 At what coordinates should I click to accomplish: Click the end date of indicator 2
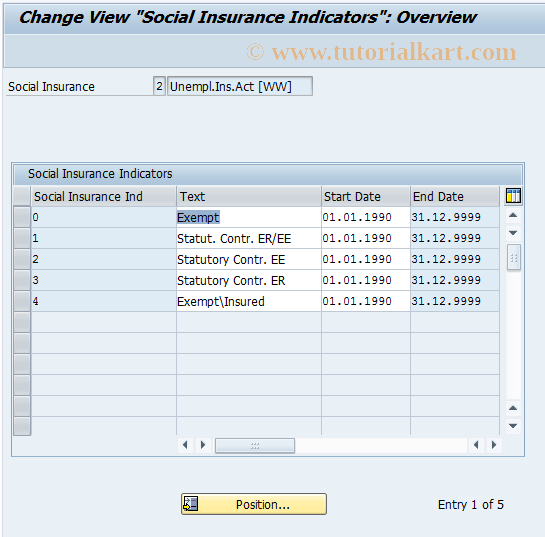pos(455,259)
